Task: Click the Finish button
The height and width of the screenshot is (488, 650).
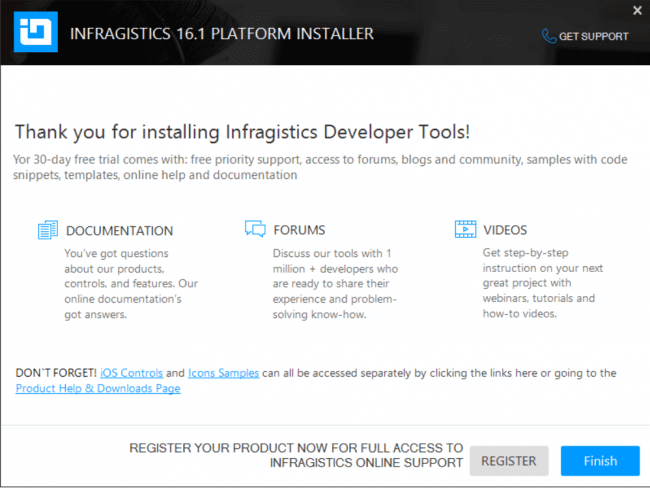Action: point(600,461)
